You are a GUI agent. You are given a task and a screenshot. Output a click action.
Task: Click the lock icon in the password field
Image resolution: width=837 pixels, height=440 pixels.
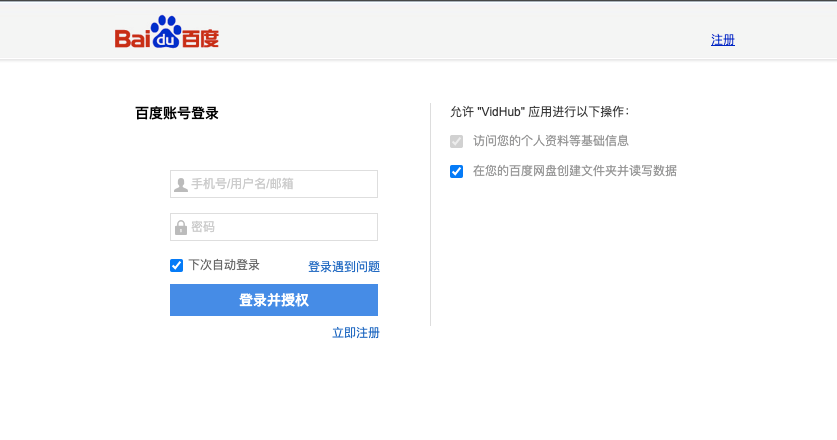pyautogui.click(x=181, y=227)
